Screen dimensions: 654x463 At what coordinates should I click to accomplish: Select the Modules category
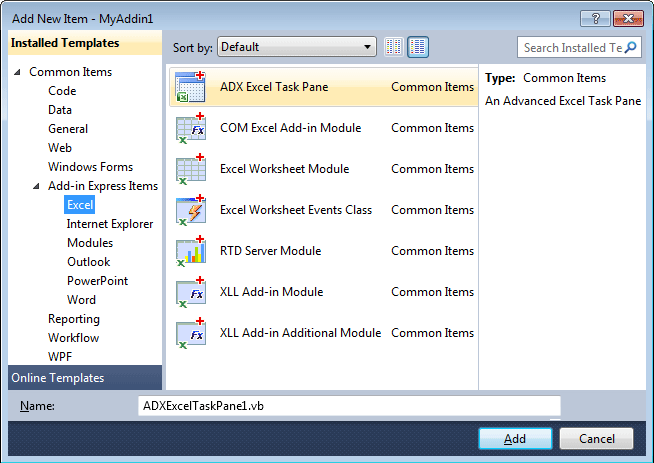[x=90, y=243]
